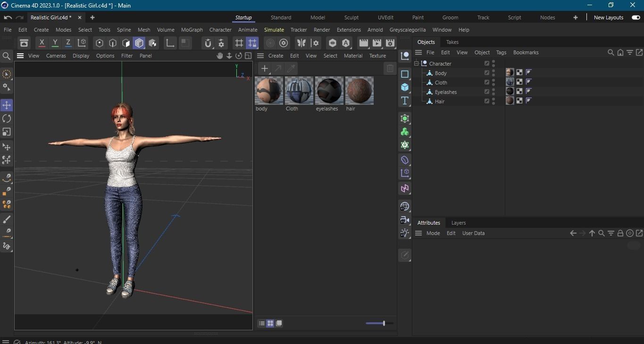Viewport: 644px width, 344px height.
Task: Click the Undo arrow icon
Action: [8, 17]
